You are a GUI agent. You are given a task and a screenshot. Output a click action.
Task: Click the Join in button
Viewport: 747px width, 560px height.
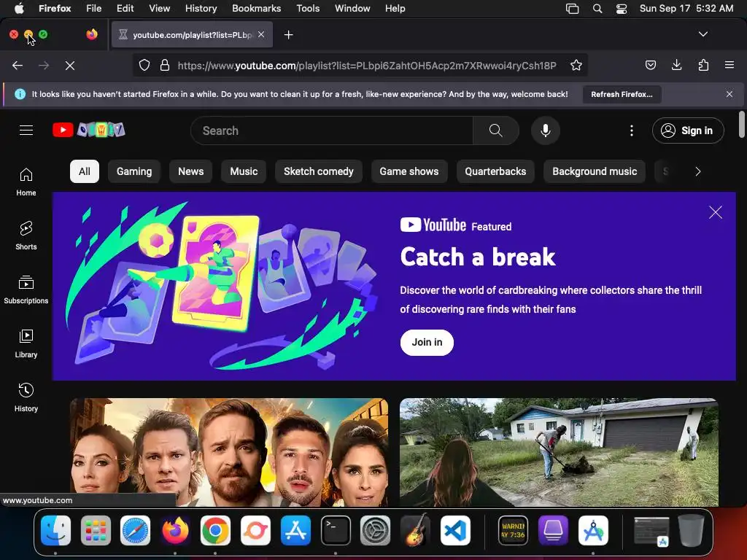tap(427, 343)
